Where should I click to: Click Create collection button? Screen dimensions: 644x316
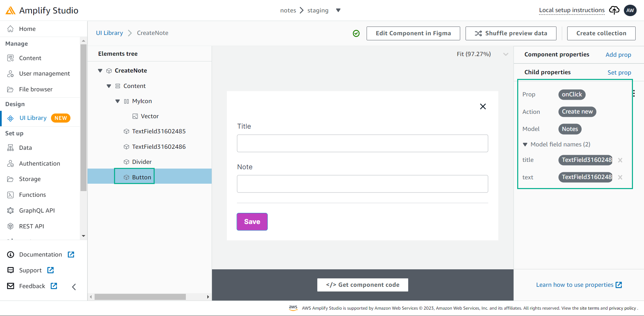[601, 33]
